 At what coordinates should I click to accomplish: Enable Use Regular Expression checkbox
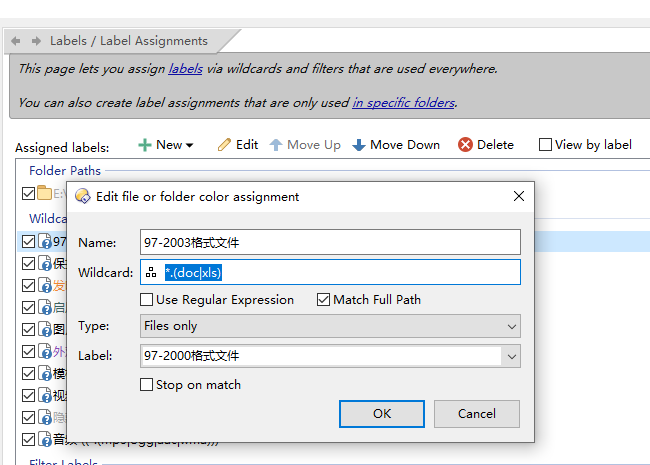tap(147, 299)
